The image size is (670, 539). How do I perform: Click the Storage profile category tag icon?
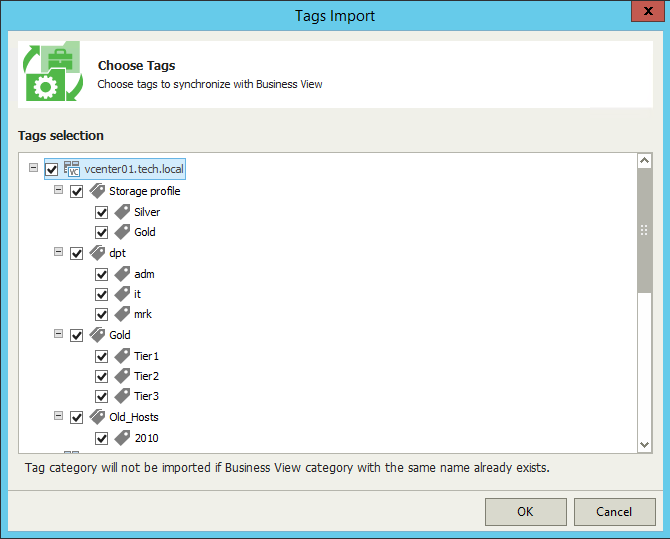(x=97, y=191)
